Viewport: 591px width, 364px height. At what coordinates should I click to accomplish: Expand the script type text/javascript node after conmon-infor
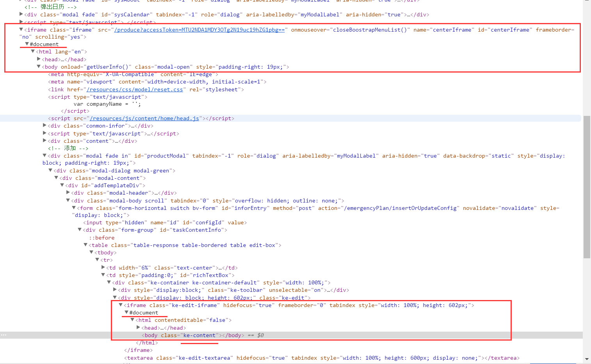45,133
